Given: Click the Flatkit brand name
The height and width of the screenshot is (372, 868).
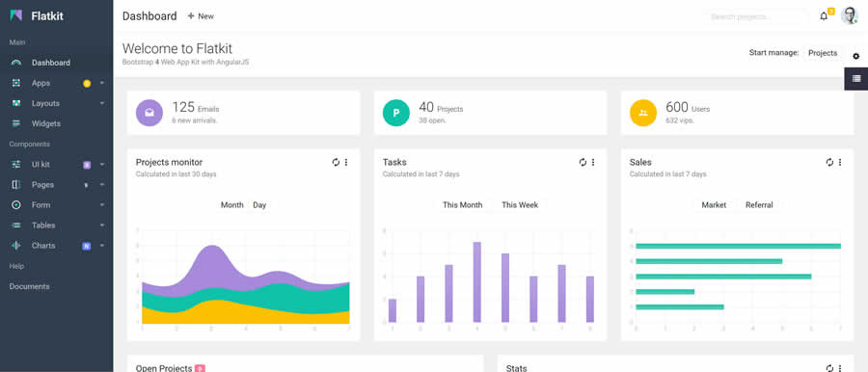Looking at the screenshot, I should coord(47,16).
